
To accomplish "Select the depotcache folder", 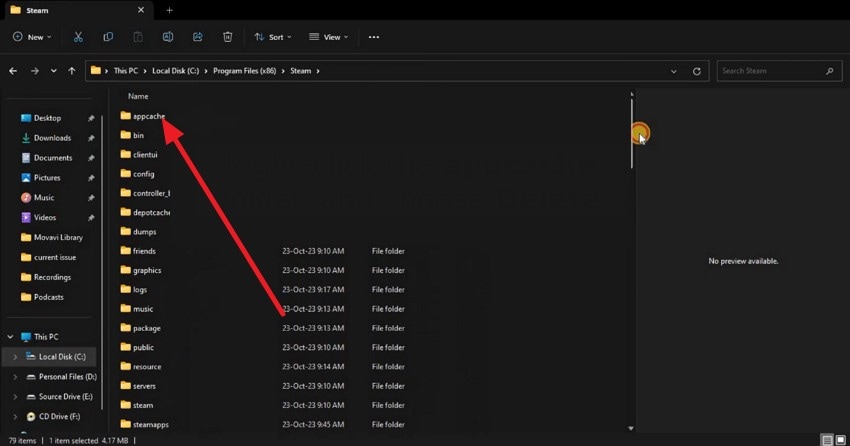I will pyautogui.click(x=151, y=212).
